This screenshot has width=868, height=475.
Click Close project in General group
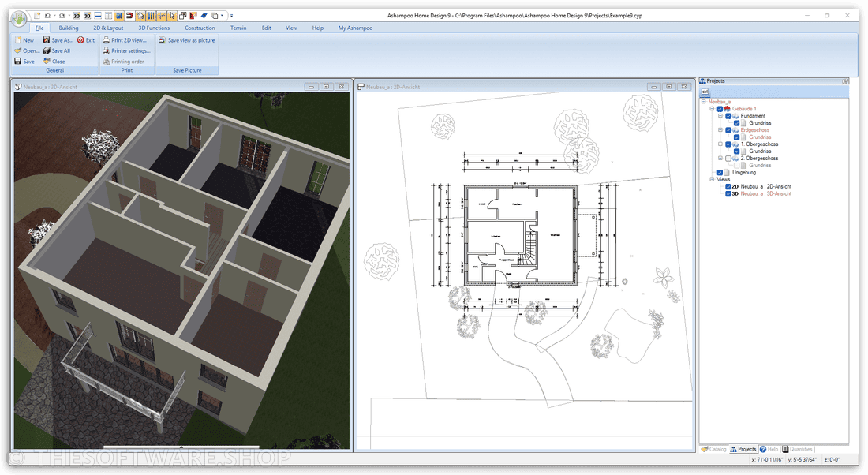pyautogui.click(x=54, y=62)
